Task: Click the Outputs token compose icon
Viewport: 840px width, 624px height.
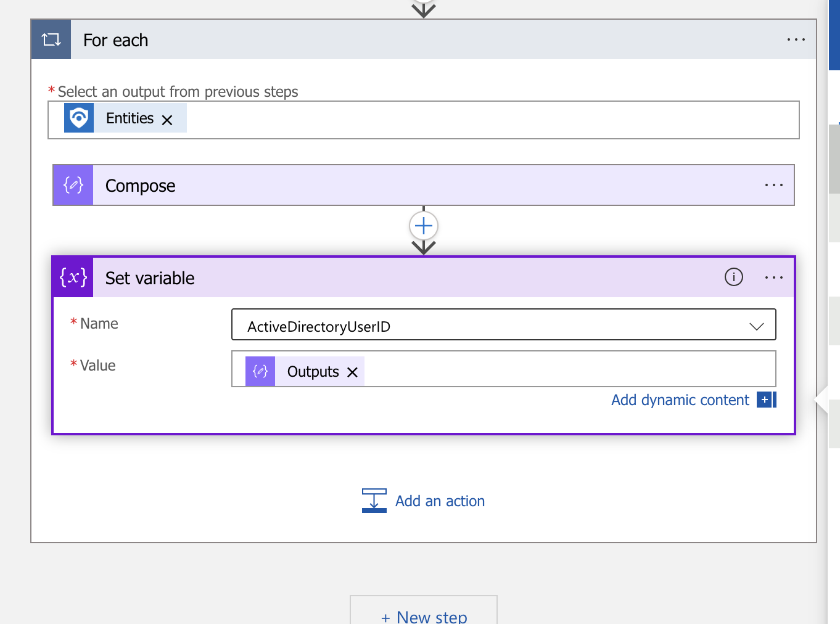Action: tap(260, 371)
